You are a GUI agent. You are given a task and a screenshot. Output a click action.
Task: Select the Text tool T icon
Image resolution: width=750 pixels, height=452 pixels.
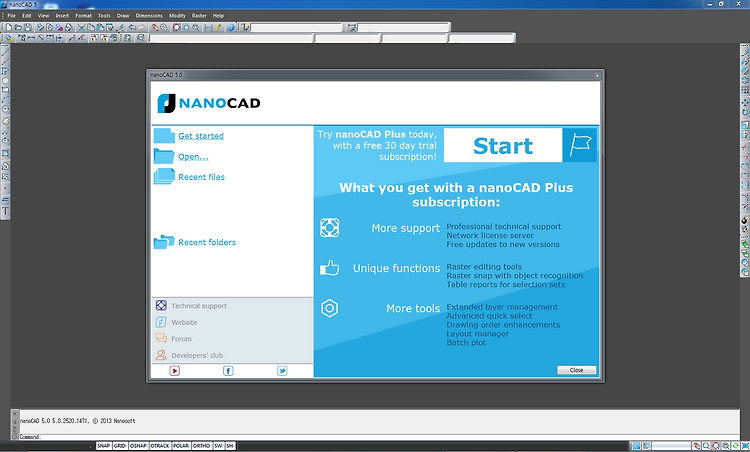click(x=6, y=211)
